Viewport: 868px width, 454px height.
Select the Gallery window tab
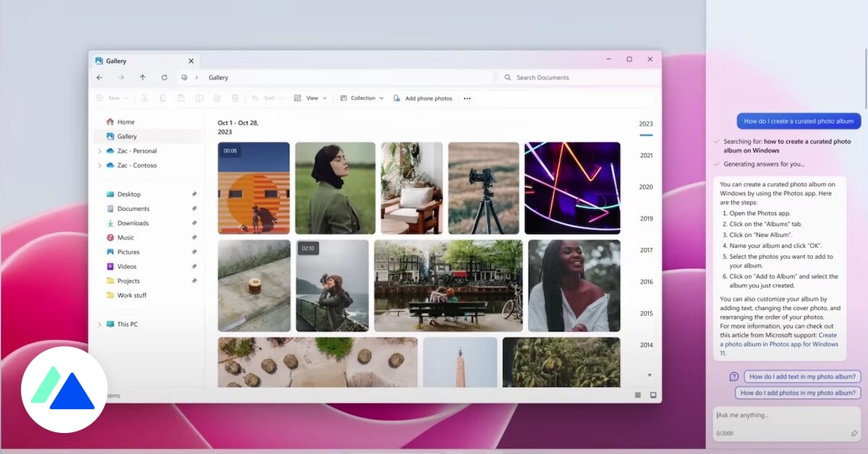point(145,61)
